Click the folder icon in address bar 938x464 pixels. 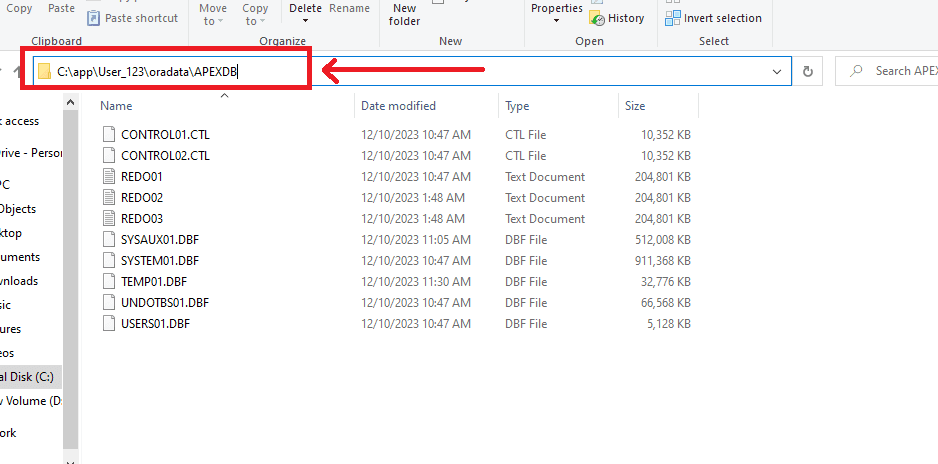[x=44, y=71]
